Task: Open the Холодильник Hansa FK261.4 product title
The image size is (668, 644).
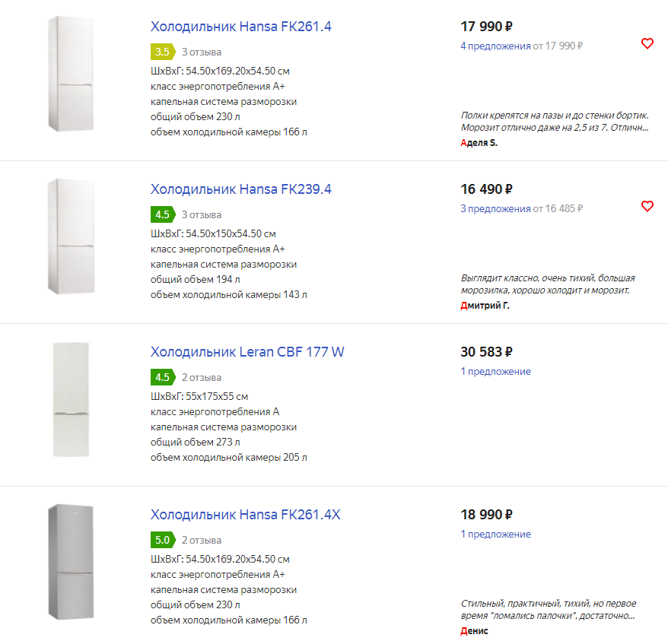Action: click(241, 27)
